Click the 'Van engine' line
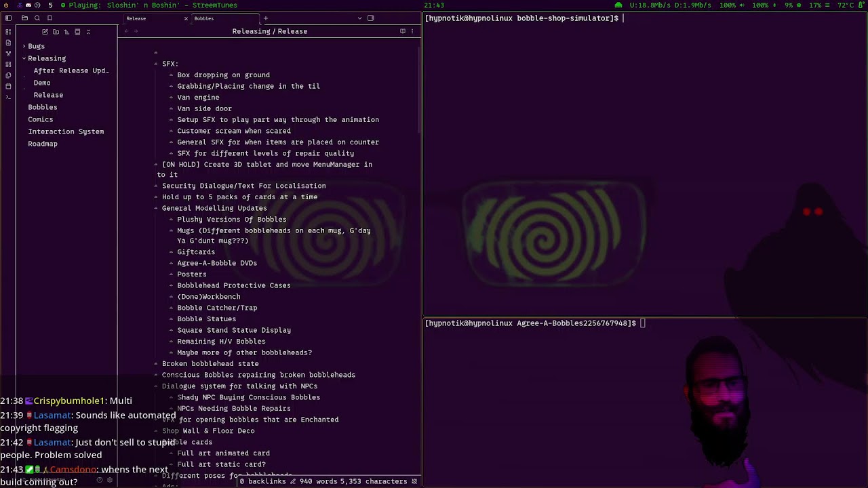The width and height of the screenshot is (868, 488). point(198,98)
